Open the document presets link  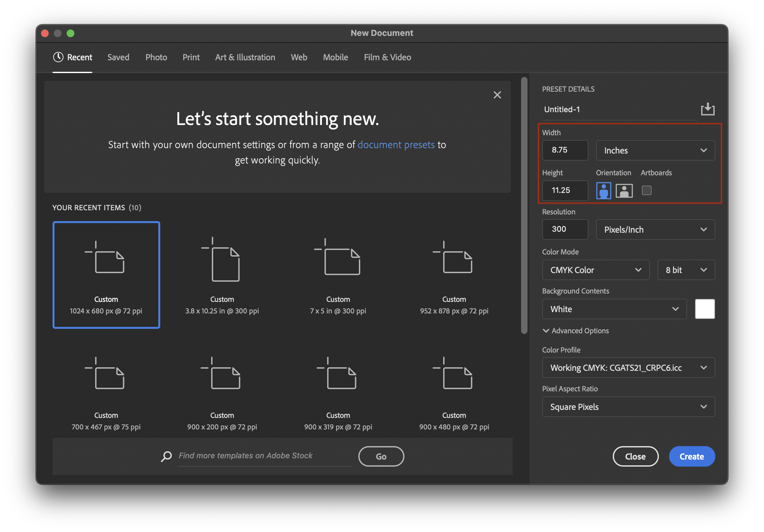click(x=396, y=145)
